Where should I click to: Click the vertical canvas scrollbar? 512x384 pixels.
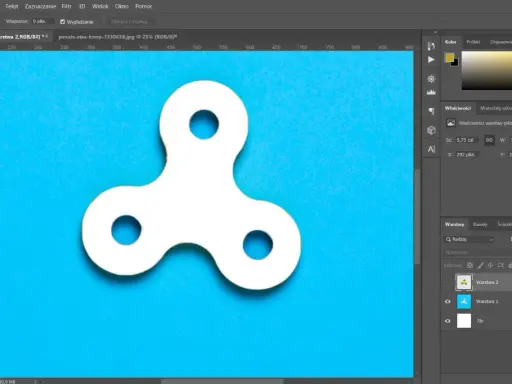417,217
